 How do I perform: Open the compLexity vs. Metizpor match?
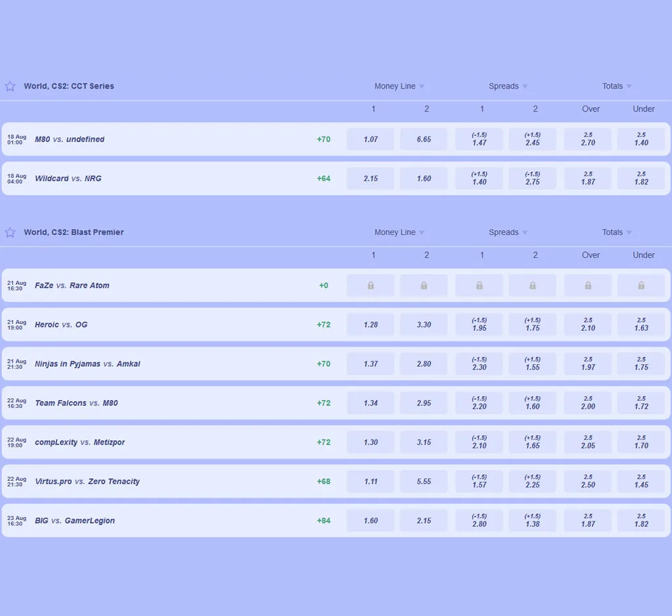(79, 442)
